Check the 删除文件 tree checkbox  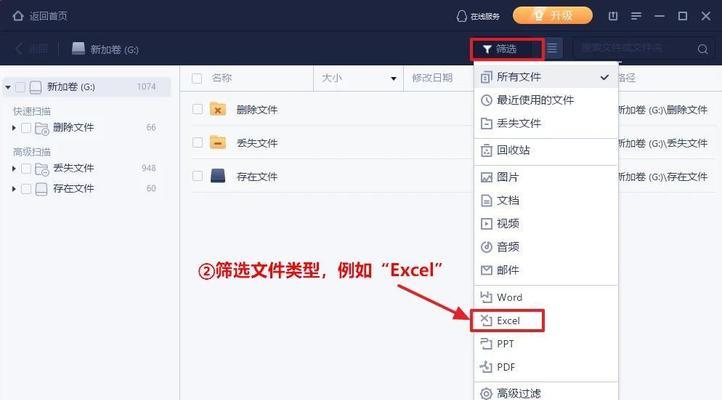[26, 128]
